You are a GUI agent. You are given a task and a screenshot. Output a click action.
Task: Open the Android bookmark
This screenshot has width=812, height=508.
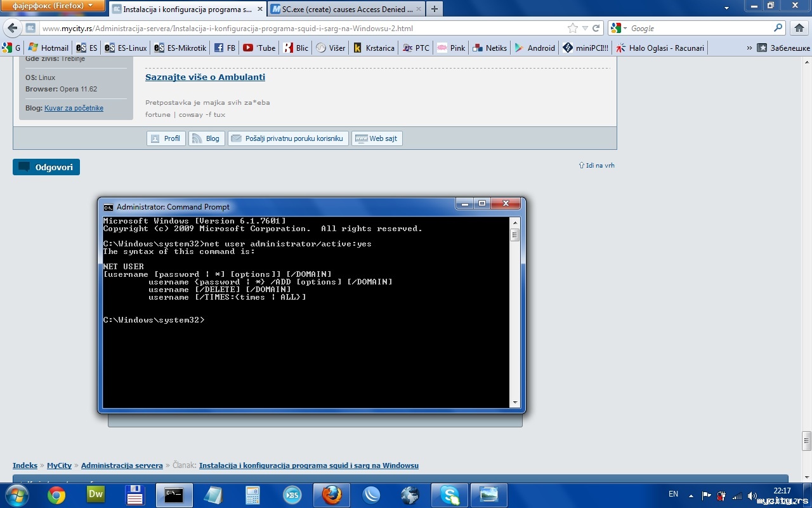[535, 48]
